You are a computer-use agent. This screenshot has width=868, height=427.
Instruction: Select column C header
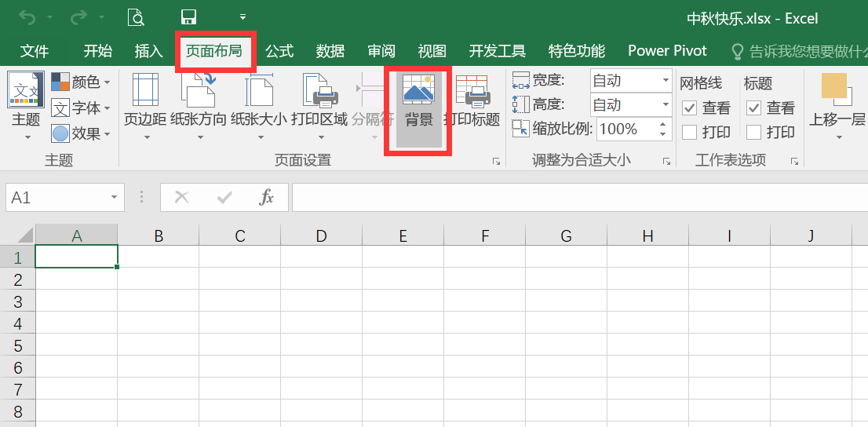coord(239,235)
